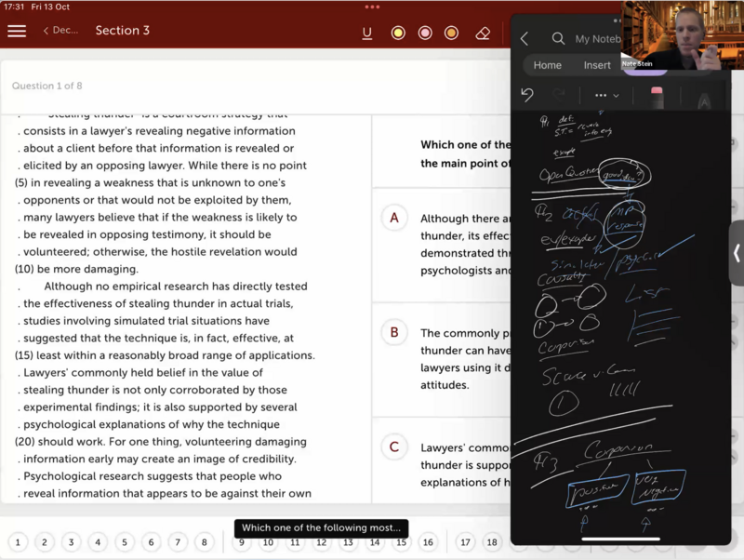This screenshot has width=744, height=560.
Task: Select answer choice B
Action: click(394, 332)
